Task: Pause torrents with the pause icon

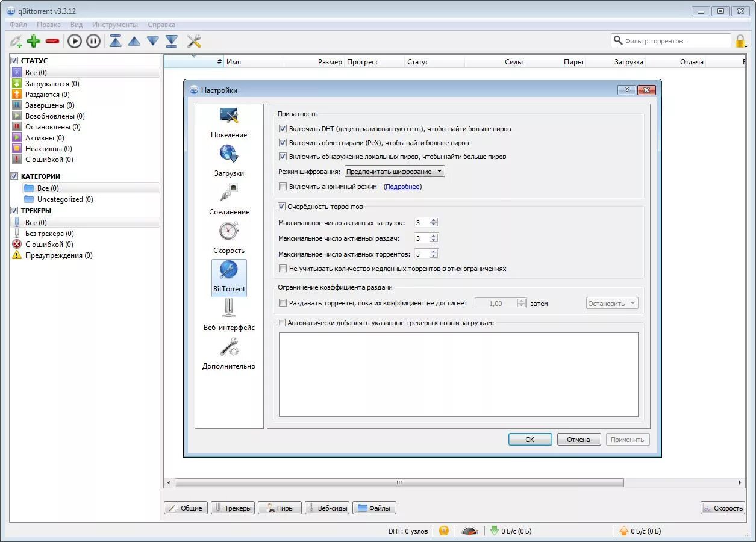Action: pos(93,41)
